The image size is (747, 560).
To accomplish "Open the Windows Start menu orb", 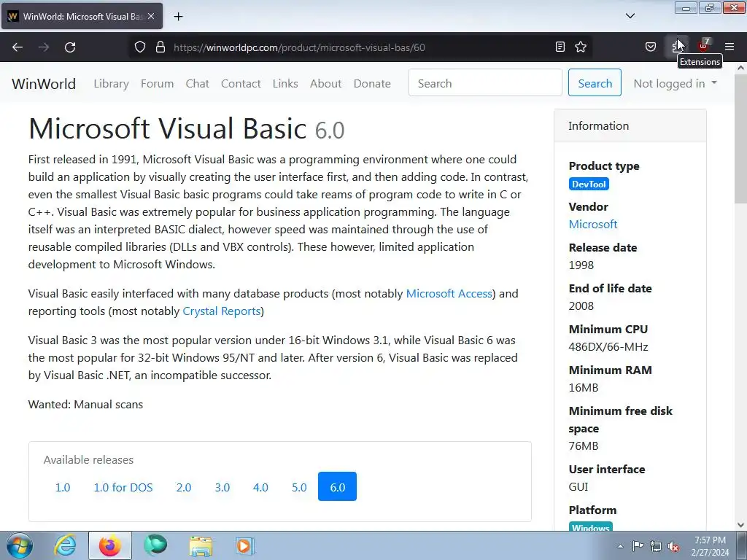I will point(20,545).
